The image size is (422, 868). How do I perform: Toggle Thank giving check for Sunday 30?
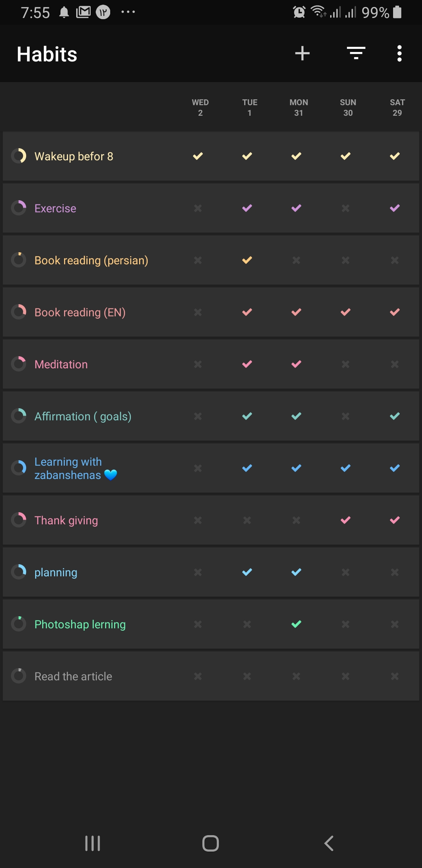pos(346,520)
